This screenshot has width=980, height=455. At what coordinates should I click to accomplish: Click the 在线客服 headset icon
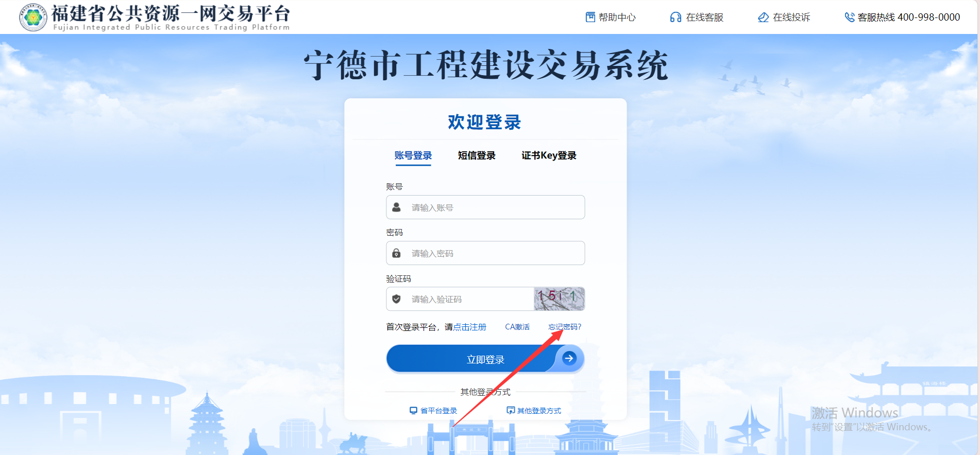coord(675,17)
